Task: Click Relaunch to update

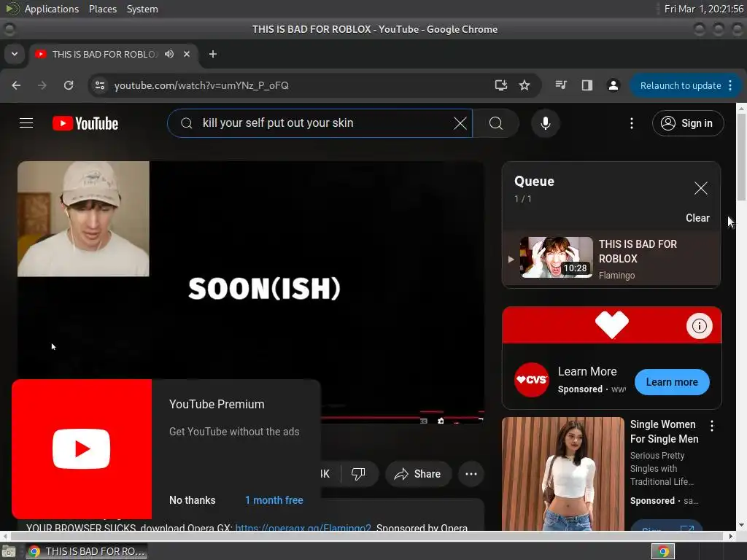Action: 681,86
